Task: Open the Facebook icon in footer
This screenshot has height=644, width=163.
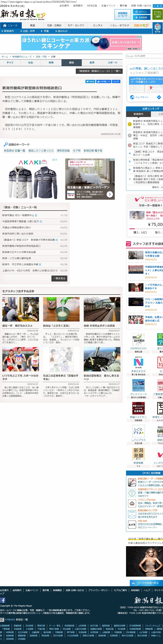Action: click(x=3, y=600)
